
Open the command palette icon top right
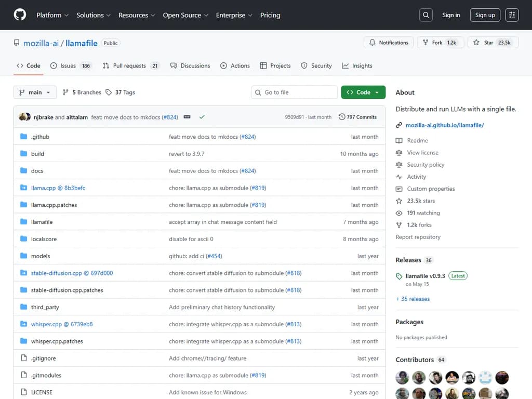pos(512,15)
